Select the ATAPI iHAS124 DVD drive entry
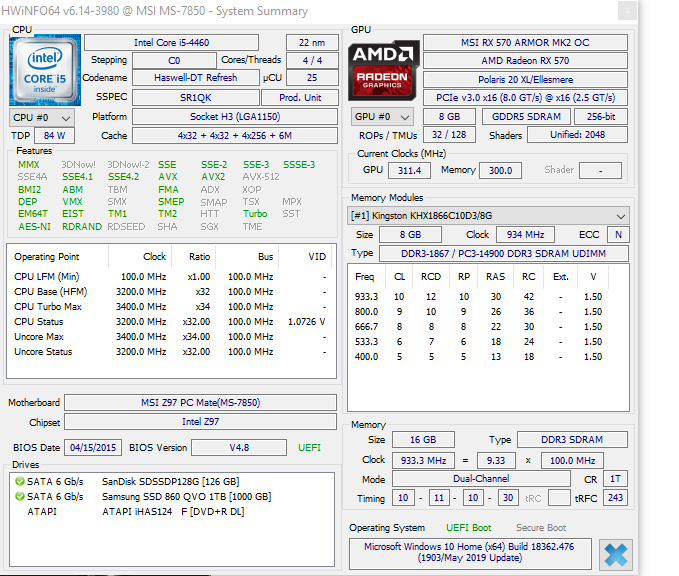679x576 pixels. click(x=173, y=512)
